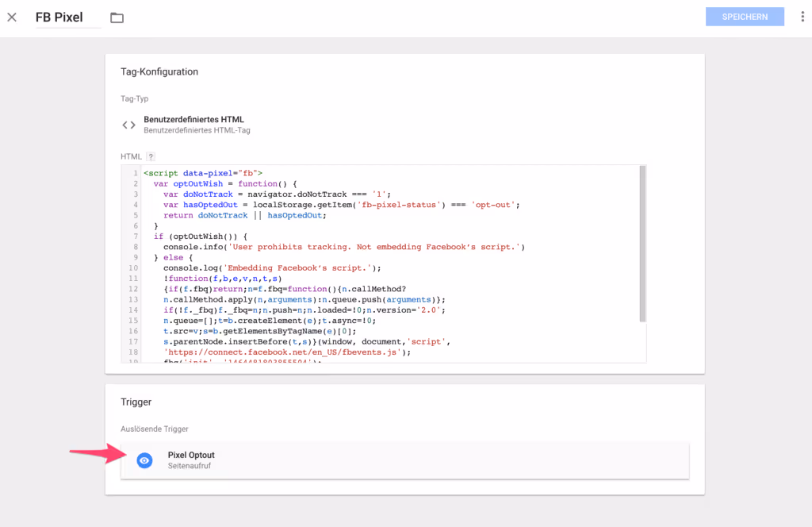Select the code brackets tag type icon
The width and height of the screenshot is (812, 527).
tap(128, 125)
